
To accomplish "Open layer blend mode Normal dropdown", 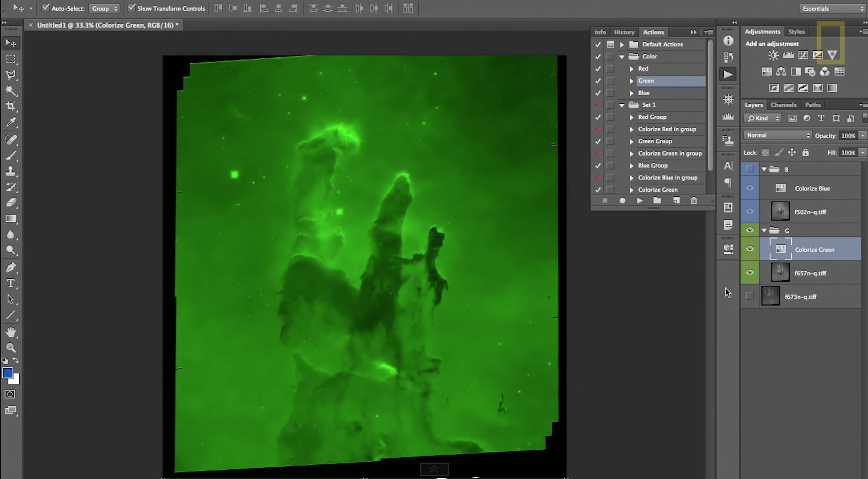I will click(x=778, y=135).
